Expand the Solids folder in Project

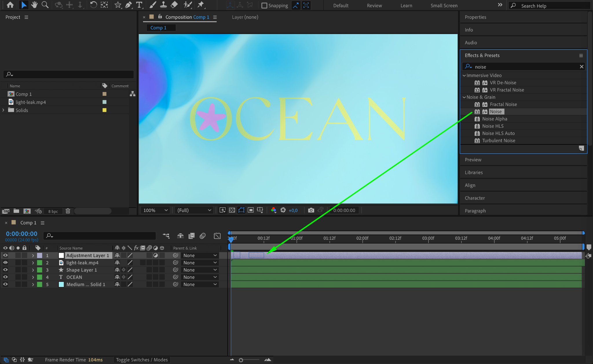pyautogui.click(x=3, y=110)
